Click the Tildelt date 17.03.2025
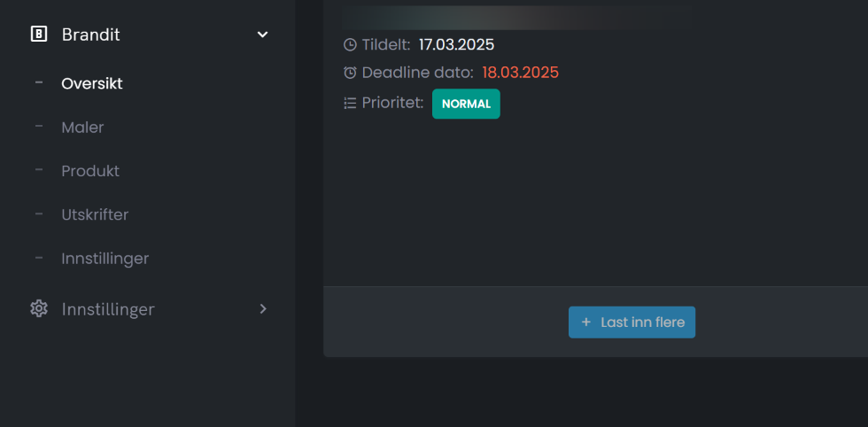 click(456, 44)
